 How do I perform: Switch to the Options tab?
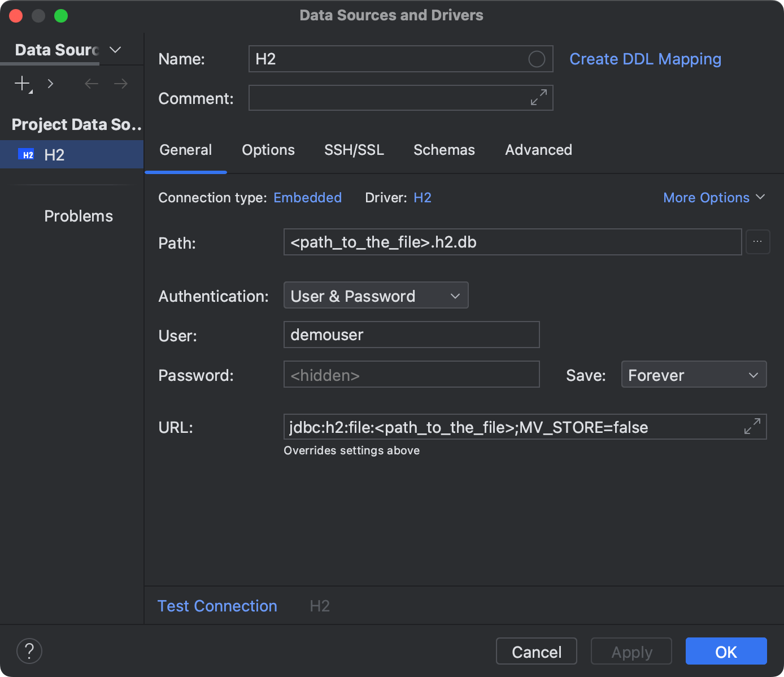[x=268, y=150]
